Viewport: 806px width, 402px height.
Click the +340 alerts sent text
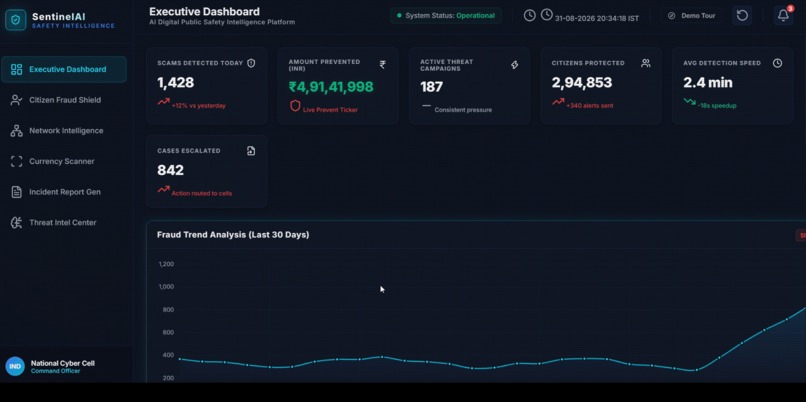(x=590, y=106)
